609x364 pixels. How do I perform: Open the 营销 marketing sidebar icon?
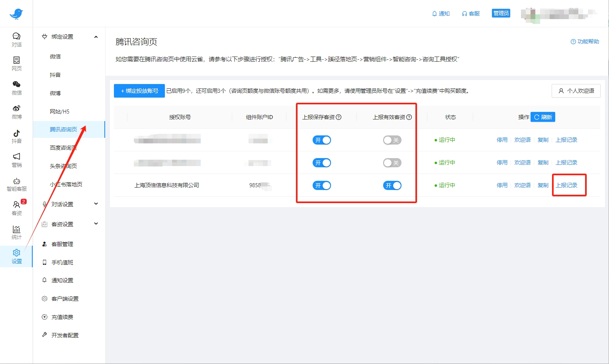click(x=16, y=159)
